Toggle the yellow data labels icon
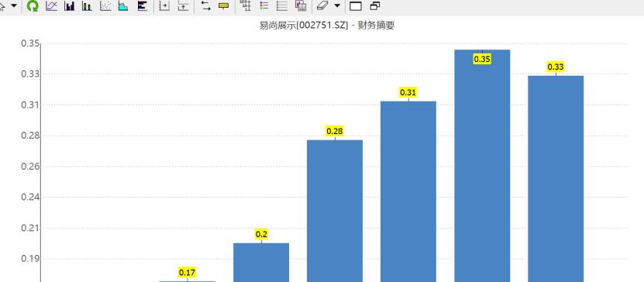The height and width of the screenshot is (282, 644). pos(223,5)
